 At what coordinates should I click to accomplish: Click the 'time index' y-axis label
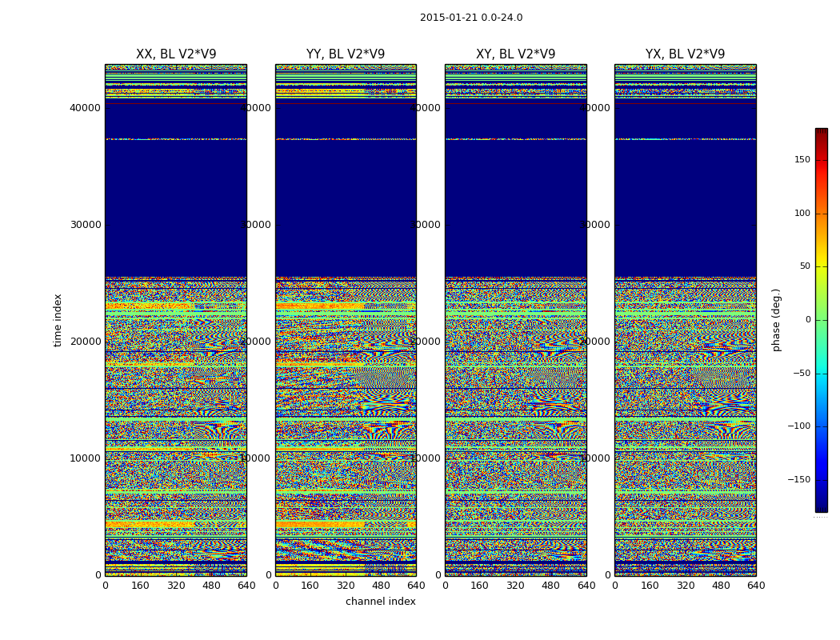[x=58, y=319]
